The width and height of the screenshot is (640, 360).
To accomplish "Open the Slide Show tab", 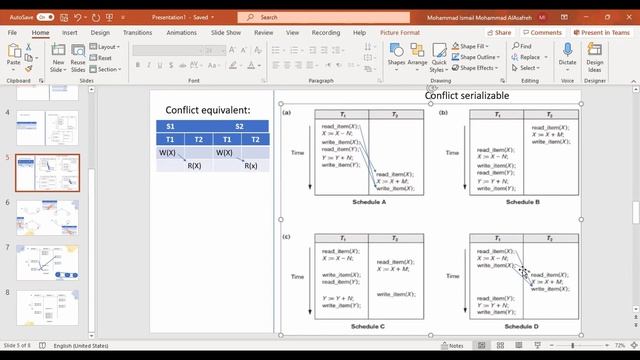I will click(x=226, y=32).
